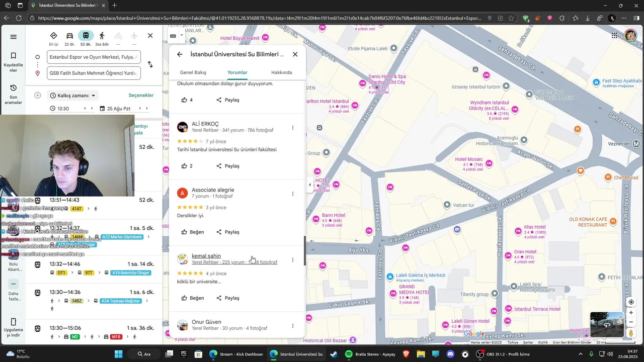Image resolution: width=644 pixels, height=362 pixels.
Task: Zoom in the map
Action: click(631, 313)
